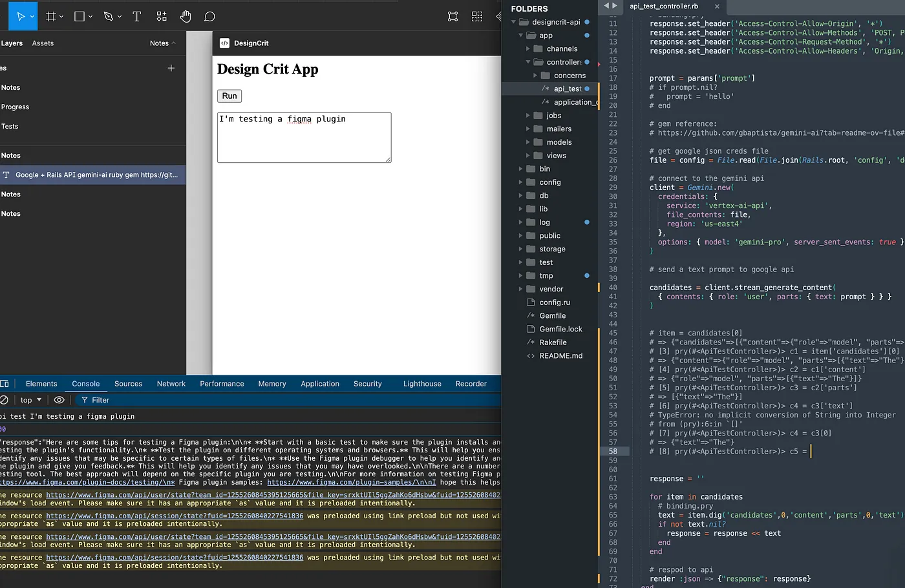
Task: Click the clear console icon
Action: (x=4, y=400)
